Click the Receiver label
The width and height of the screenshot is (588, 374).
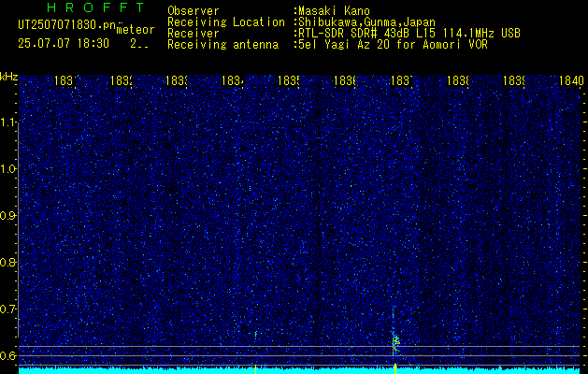[x=194, y=34]
